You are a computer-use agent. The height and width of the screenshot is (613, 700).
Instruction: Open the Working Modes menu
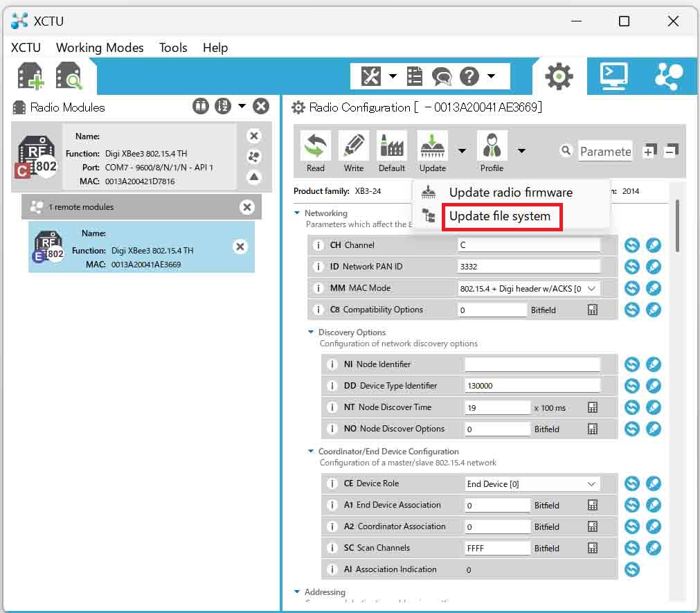(100, 48)
